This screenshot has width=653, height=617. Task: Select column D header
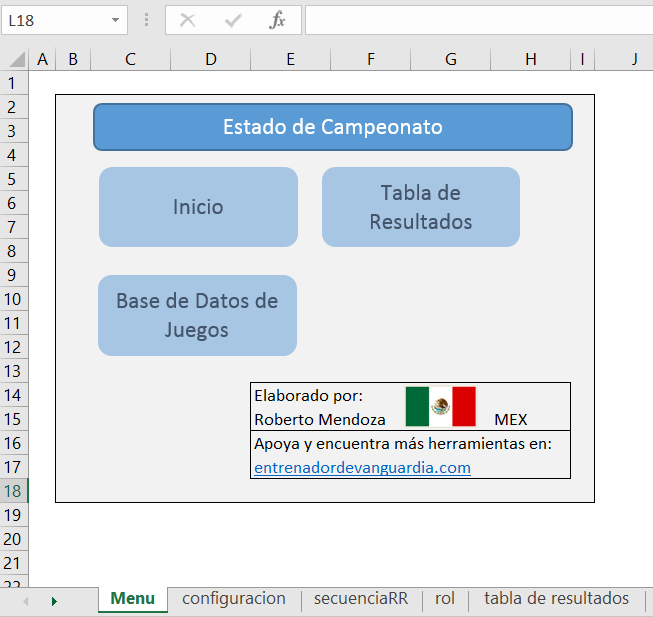pos(210,60)
